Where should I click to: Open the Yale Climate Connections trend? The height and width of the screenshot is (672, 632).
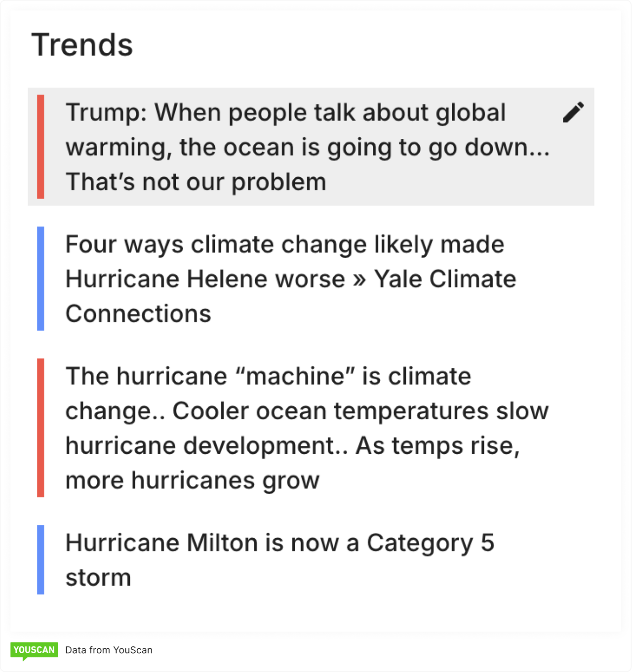[x=290, y=278]
